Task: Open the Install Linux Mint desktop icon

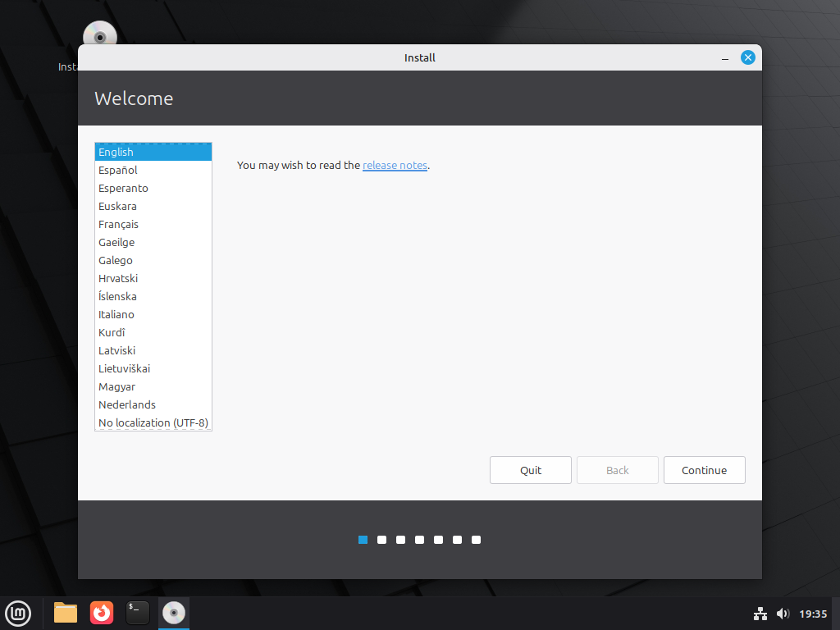Action: coord(99,36)
